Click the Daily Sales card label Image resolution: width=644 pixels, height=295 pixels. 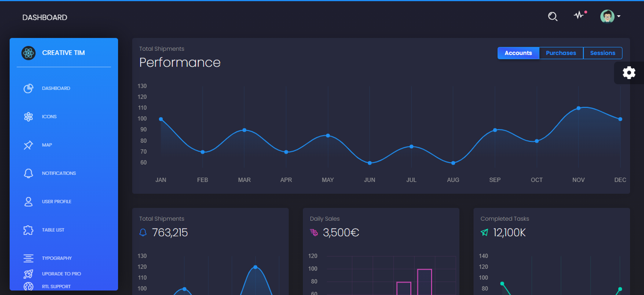(x=325, y=219)
